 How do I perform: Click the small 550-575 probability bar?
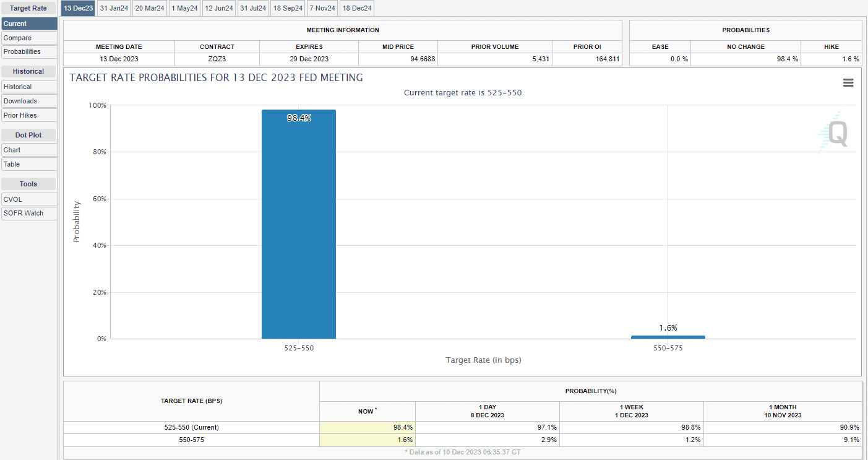(668, 337)
